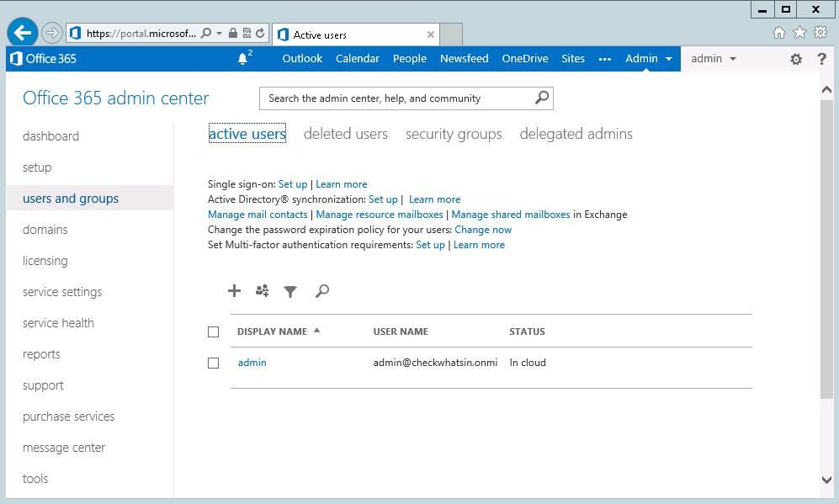
Task: Open Calendar in top navigation
Action: tap(358, 59)
